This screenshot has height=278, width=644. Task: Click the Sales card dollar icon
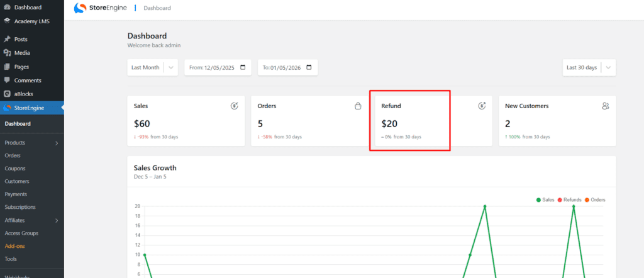pos(234,106)
